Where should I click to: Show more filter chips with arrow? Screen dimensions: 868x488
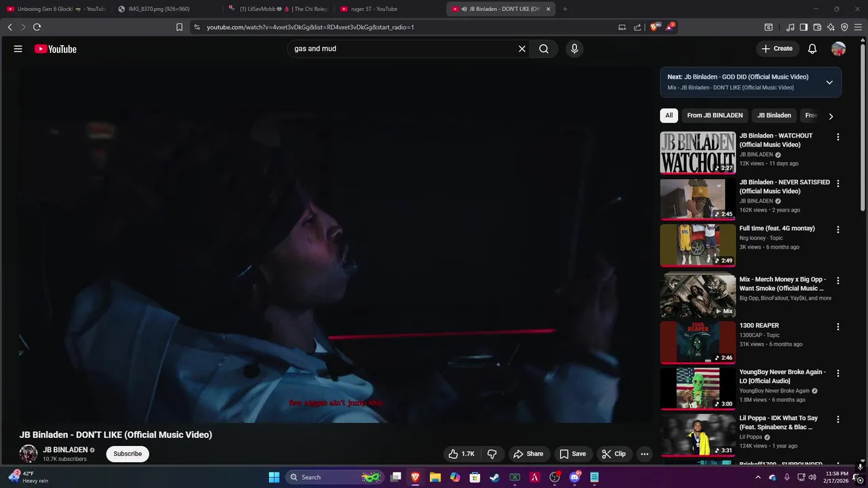click(831, 116)
